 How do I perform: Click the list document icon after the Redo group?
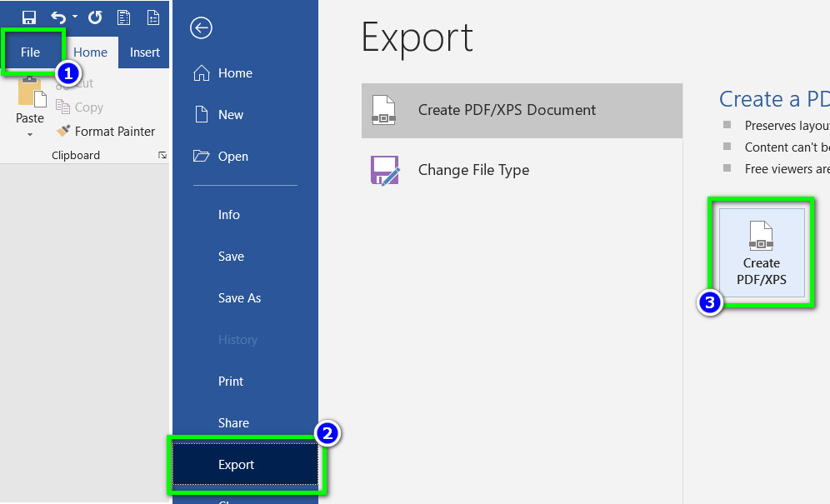(153, 17)
